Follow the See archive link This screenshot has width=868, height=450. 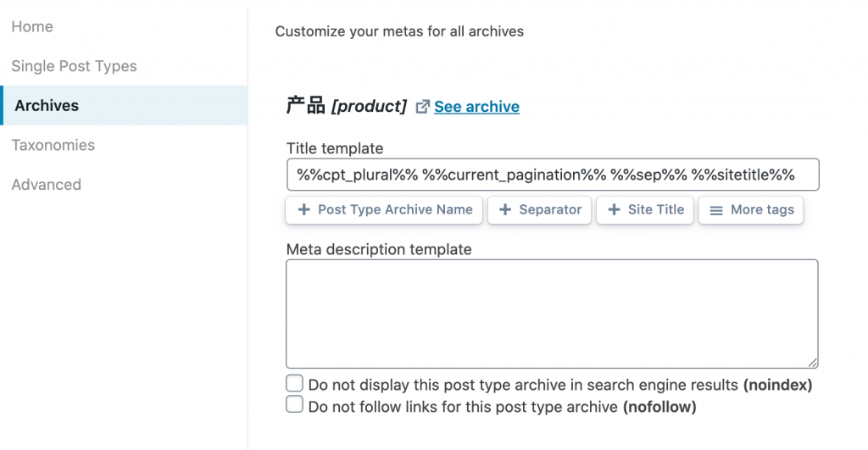[476, 107]
